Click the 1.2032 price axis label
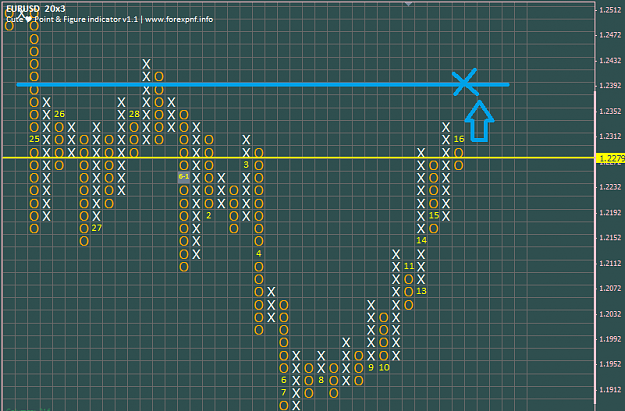Screen dimensions: 625x411 point(610,314)
